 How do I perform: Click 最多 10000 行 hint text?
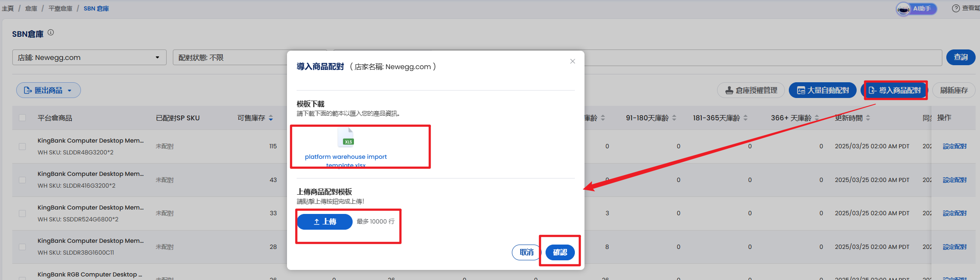pyautogui.click(x=375, y=221)
